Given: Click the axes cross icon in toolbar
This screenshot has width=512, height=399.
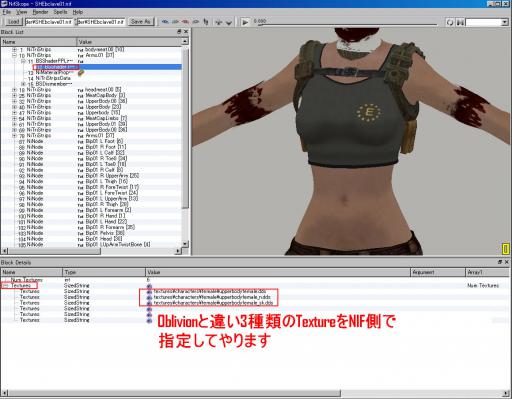Looking at the screenshot, I should click(x=219, y=22).
